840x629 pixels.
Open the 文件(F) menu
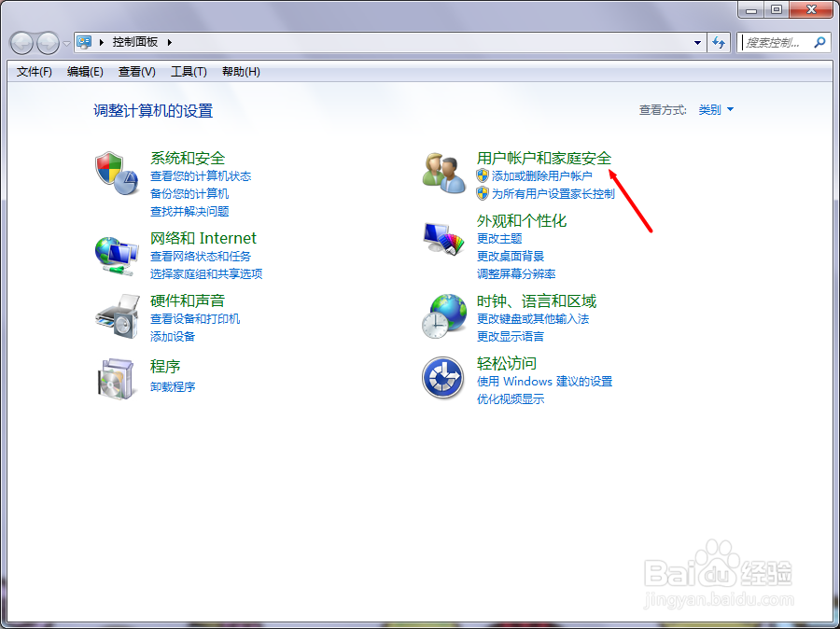[35, 72]
